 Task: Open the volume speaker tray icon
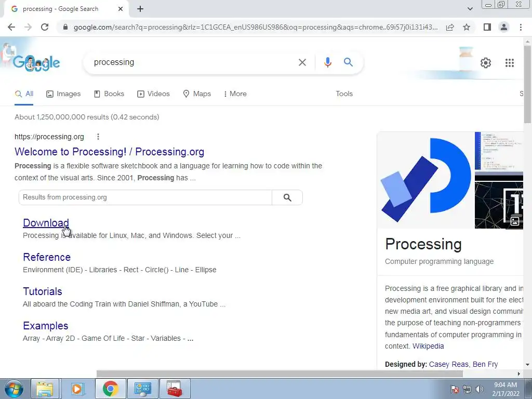[479, 389]
